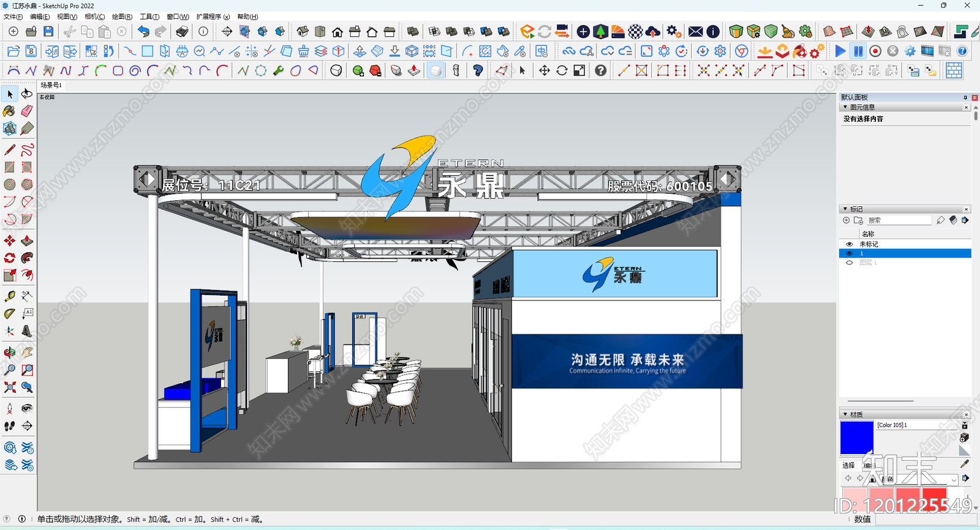The height and width of the screenshot is (530, 980).
Task: Switch to the 场景号1 scene tab
Action: 51,85
